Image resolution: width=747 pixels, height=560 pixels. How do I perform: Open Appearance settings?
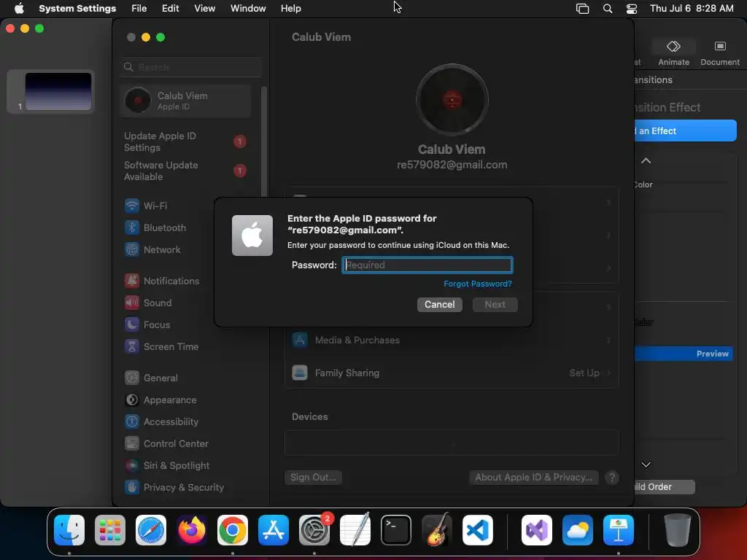coord(160,400)
